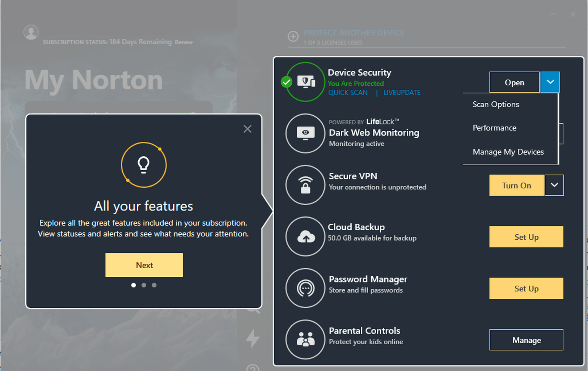Close the All your features popup
The height and width of the screenshot is (371, 588).
point(248,129)
